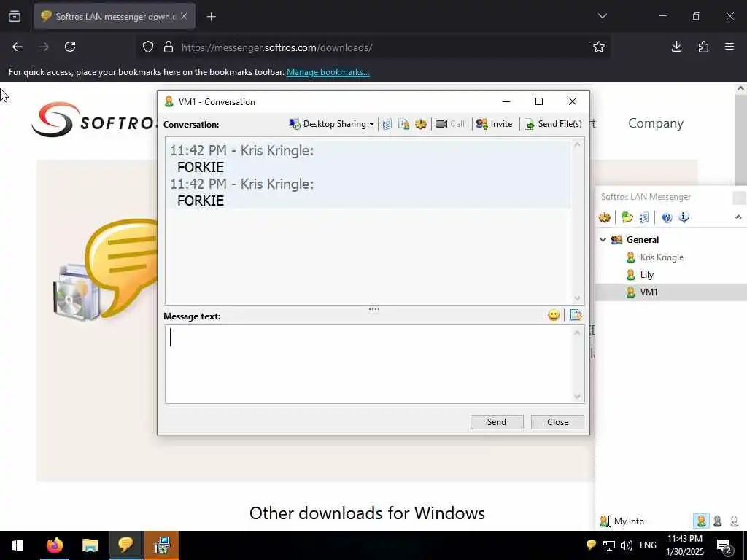Screen dimensions: 747x560
Task: Open Firefox from the taskbar
Action: (54, 545)
